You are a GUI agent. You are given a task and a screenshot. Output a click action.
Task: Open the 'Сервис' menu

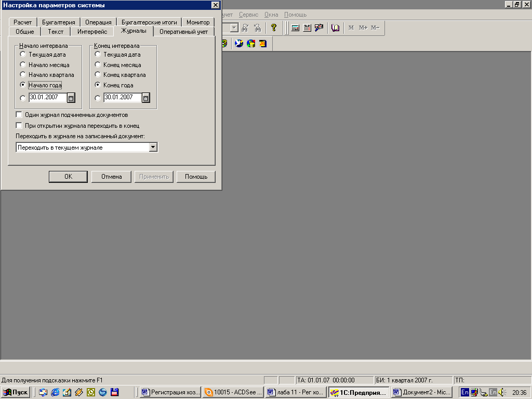[x=248, y=15]
